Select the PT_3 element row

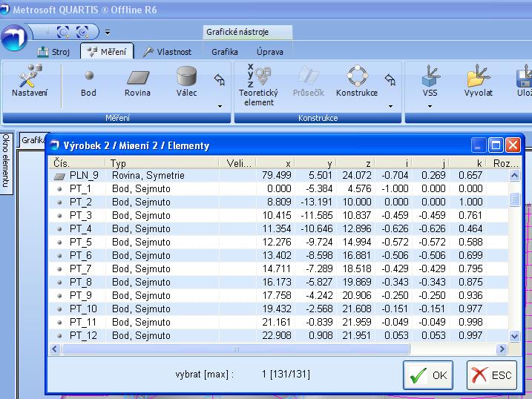pyautogui.click(x=278, y=215)
